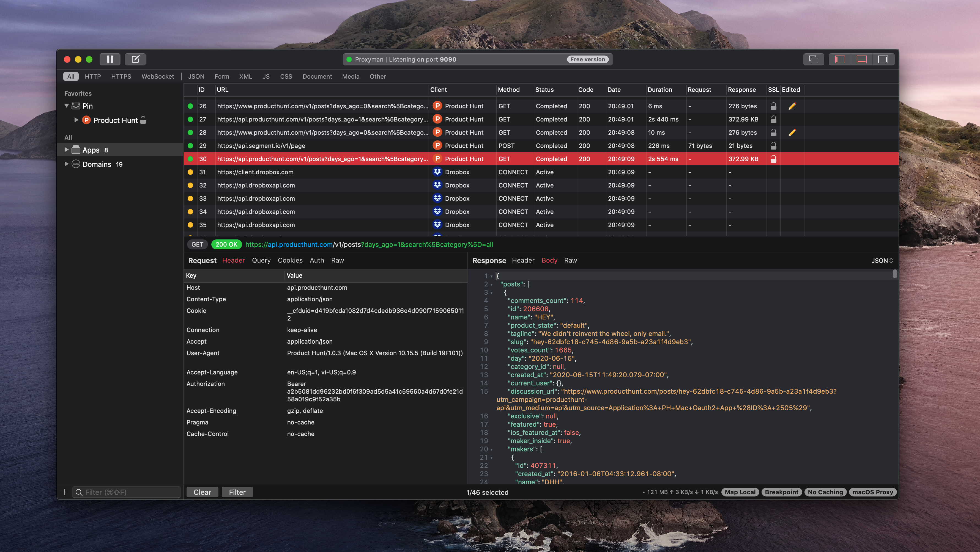
Task: Collapse fold arrow on JSON line 3
Action: click(492, 293)
